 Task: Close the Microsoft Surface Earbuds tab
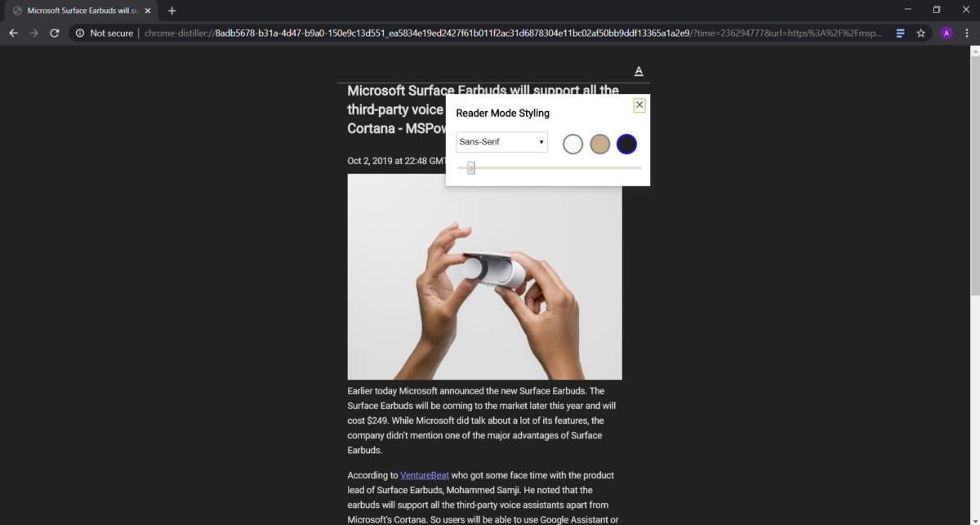[x=147, y=11]
